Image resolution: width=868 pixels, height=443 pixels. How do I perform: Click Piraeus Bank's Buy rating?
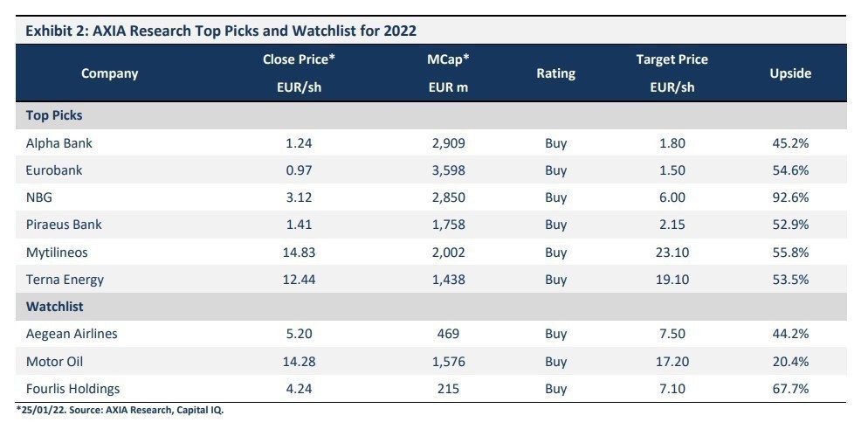coord(555,225)
